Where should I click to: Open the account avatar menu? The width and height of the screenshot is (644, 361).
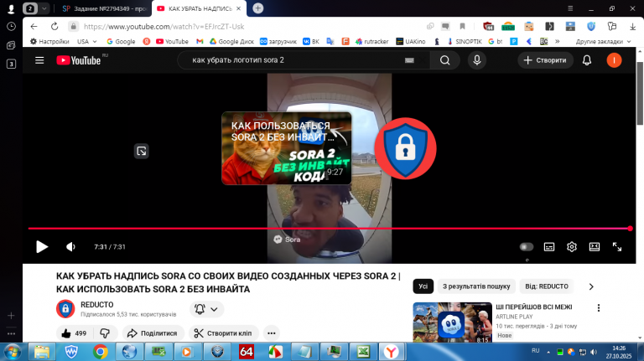coord(614,60)
